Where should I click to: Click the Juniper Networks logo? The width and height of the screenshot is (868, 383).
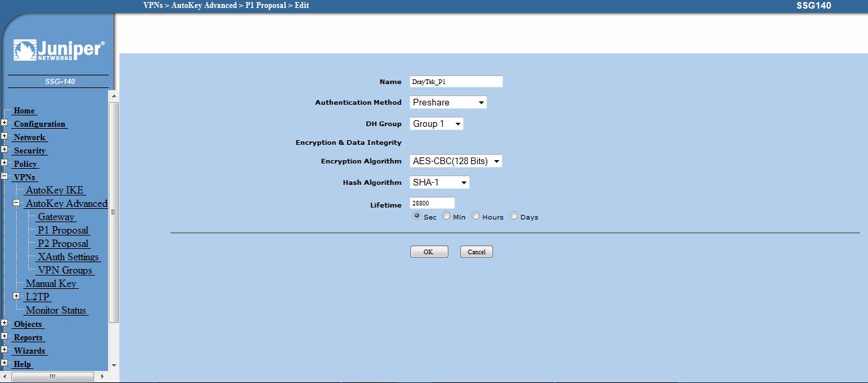pos(58,51)
